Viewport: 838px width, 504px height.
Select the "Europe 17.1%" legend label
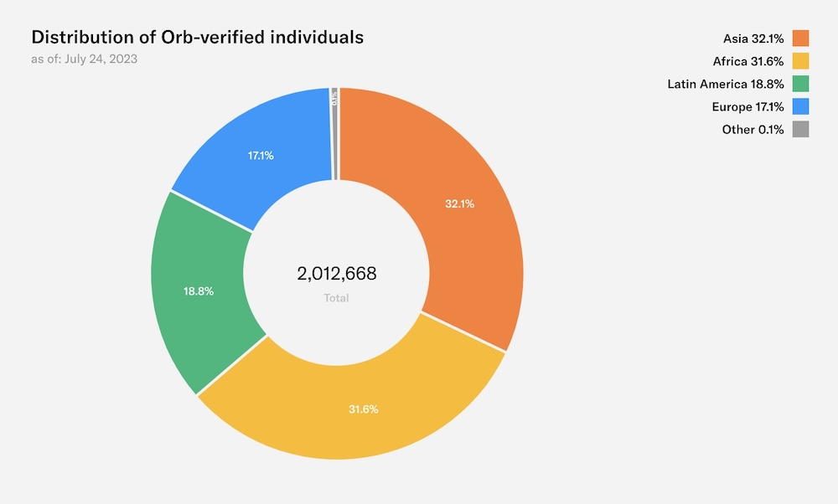748,106
